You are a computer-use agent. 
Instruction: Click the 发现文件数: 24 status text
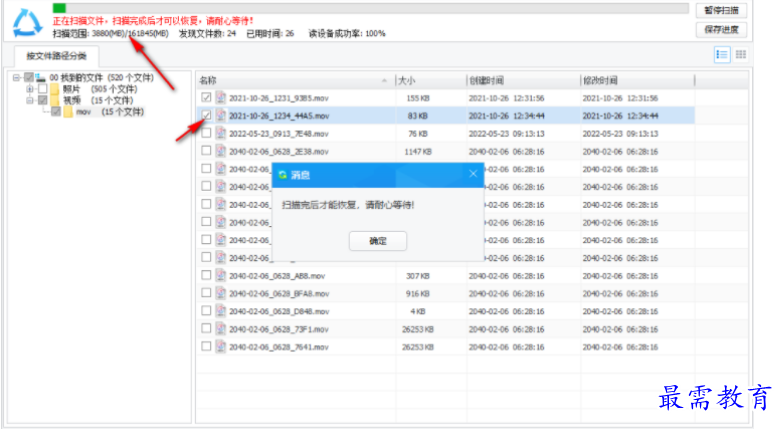pyautogui.click(x=207, y=33)
